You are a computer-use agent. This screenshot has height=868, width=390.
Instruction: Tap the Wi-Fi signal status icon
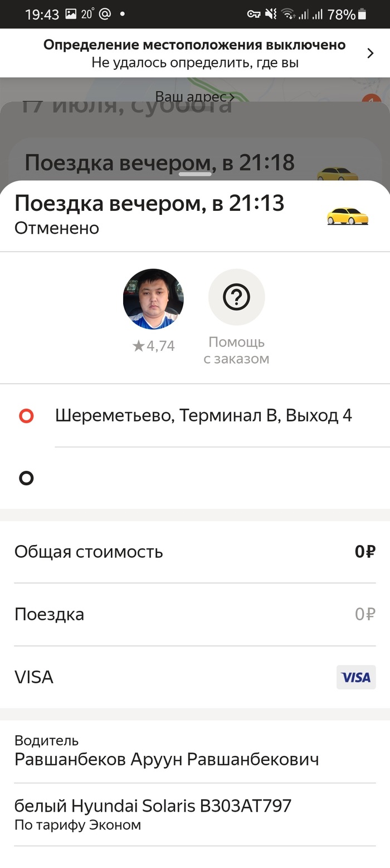click(287, 15)
